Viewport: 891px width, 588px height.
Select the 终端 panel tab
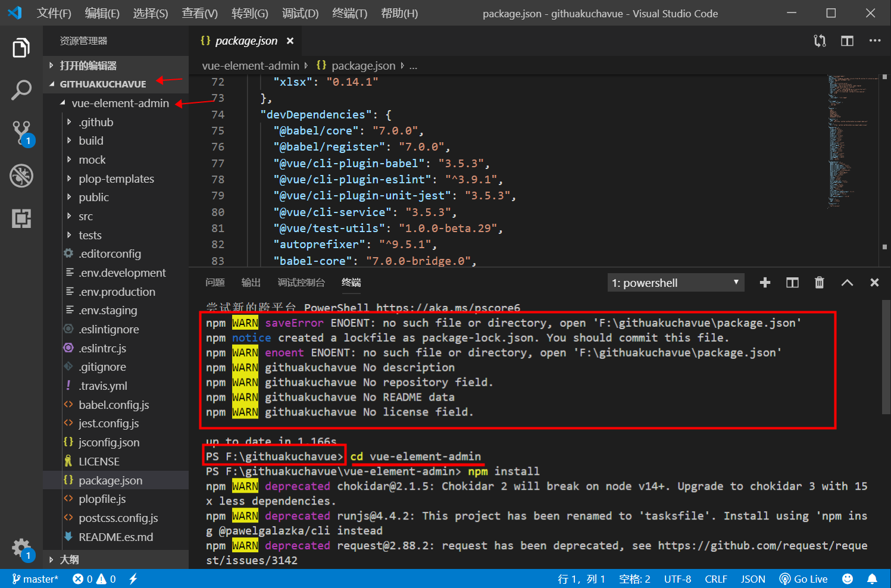[351, 283]
